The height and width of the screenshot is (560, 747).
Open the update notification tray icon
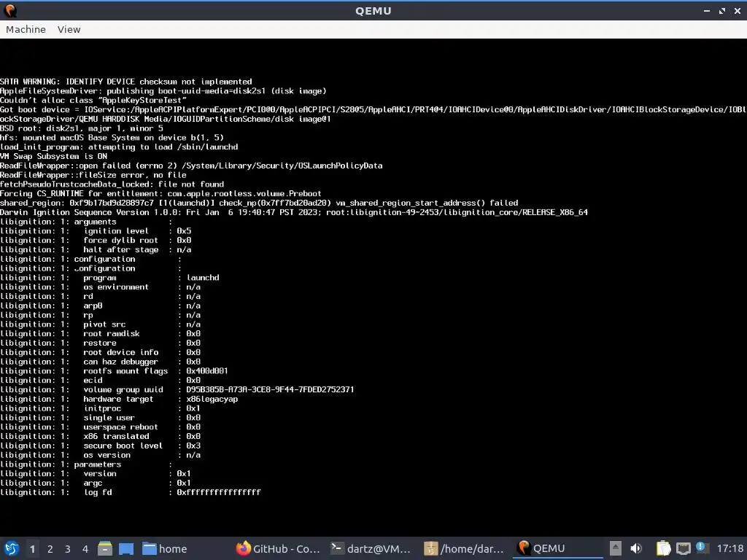coord(701,547)
